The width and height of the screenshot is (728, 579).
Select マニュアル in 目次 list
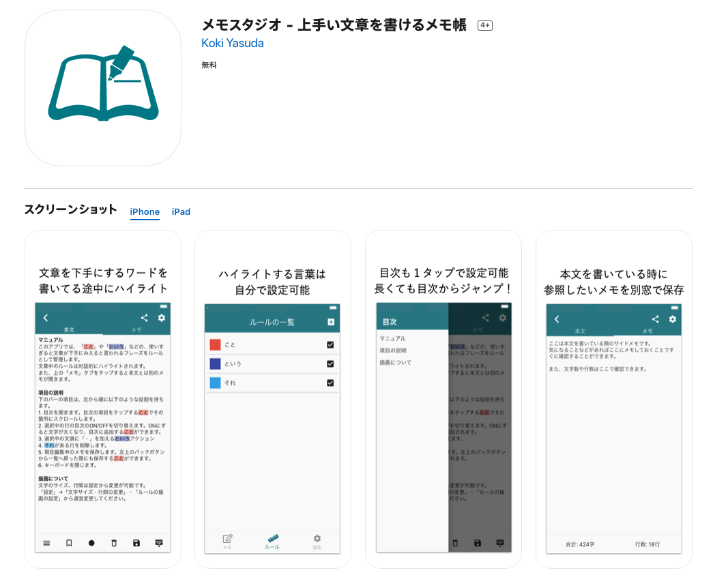(393, 339)
